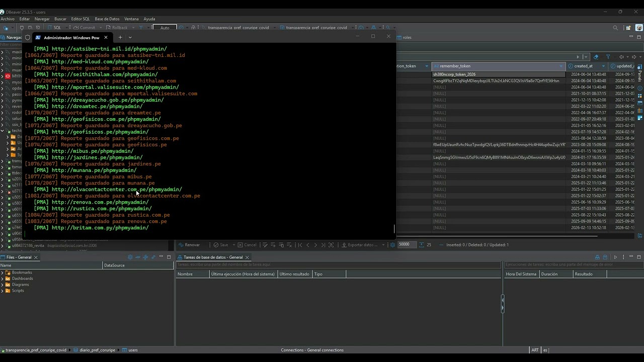Sort by Nombre column in tasks table
This screenshot has height=362, width=644.
coord(192,274)
